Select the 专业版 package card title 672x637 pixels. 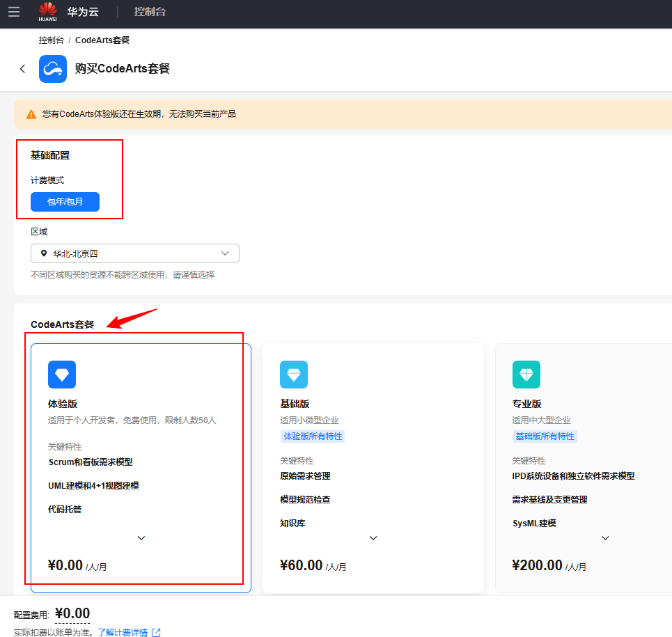point(526,404)
